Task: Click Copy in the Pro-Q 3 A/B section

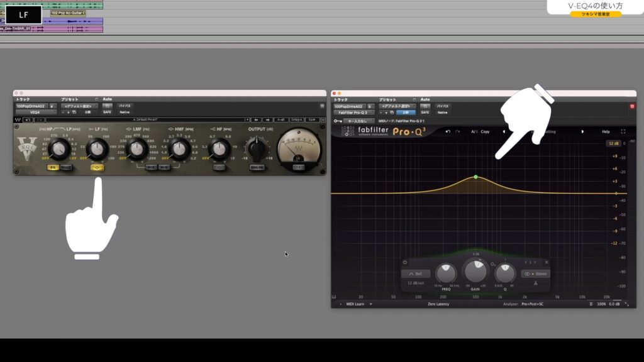Action: (x=485, y=132)
